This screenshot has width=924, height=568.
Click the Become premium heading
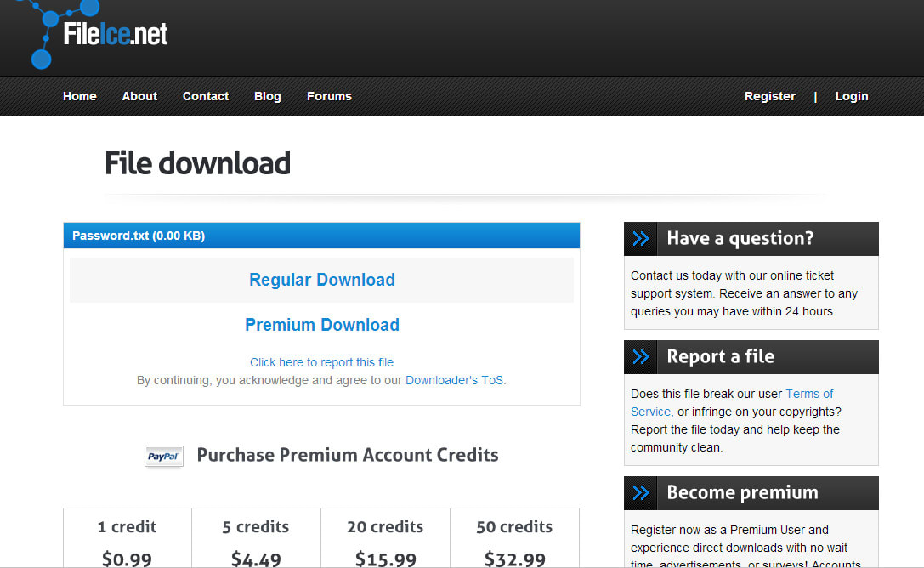point(742,492)
